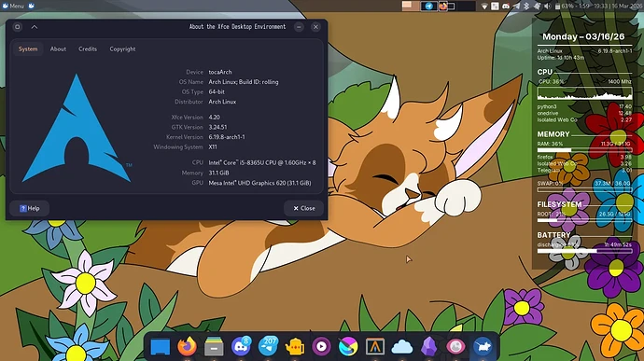
Task: Open the pink eye icon in dock
Action: pyautogui.click(x=455, y=346)
